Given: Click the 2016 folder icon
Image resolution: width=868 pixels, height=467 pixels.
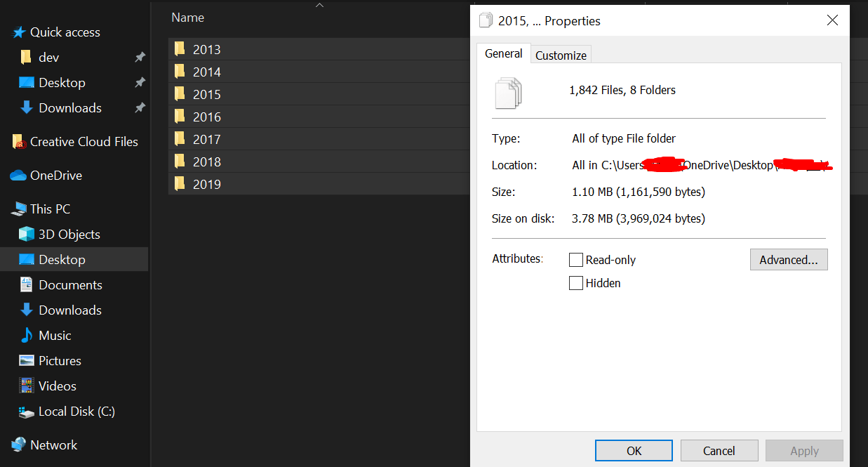Looking at the screenshot, I should pos(180,117).
